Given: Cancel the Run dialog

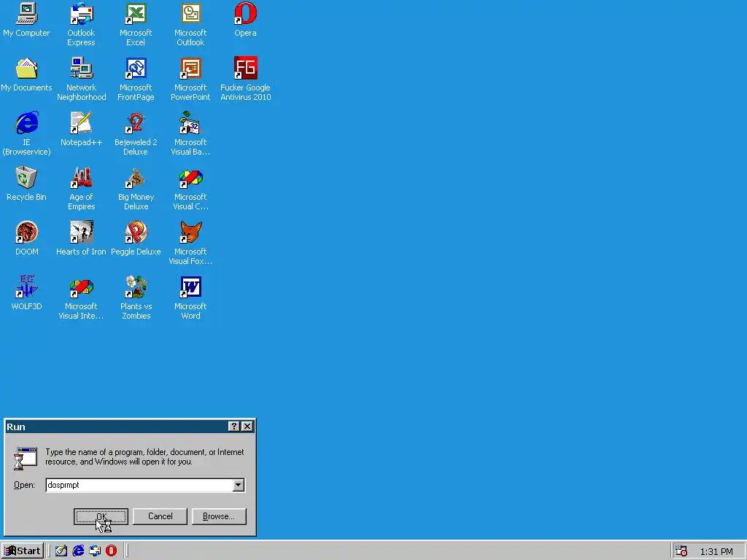Looking at the screenshot, I should click(x=160, y=516).
